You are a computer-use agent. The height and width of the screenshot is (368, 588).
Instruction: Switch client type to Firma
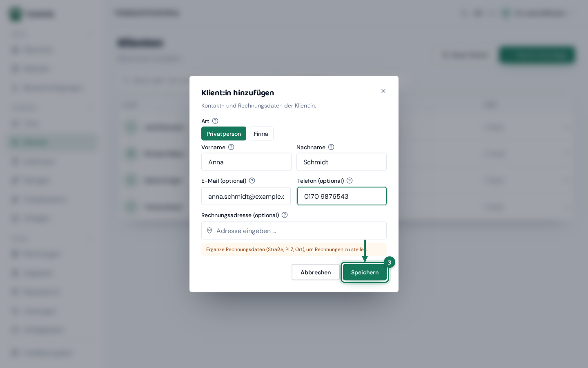(261, 134)
